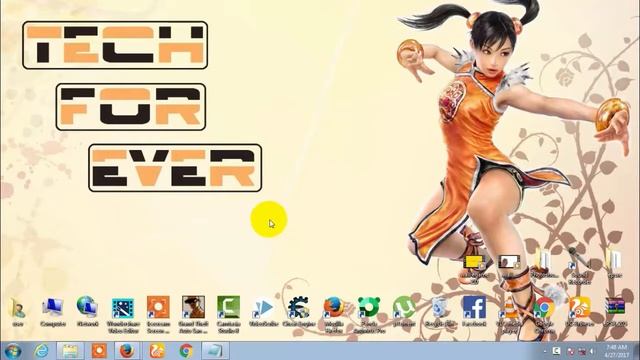The width and height of the screenshot is (640, 360).
Task: Open the user folder desktop icon
Action: (x=18, y=311)
